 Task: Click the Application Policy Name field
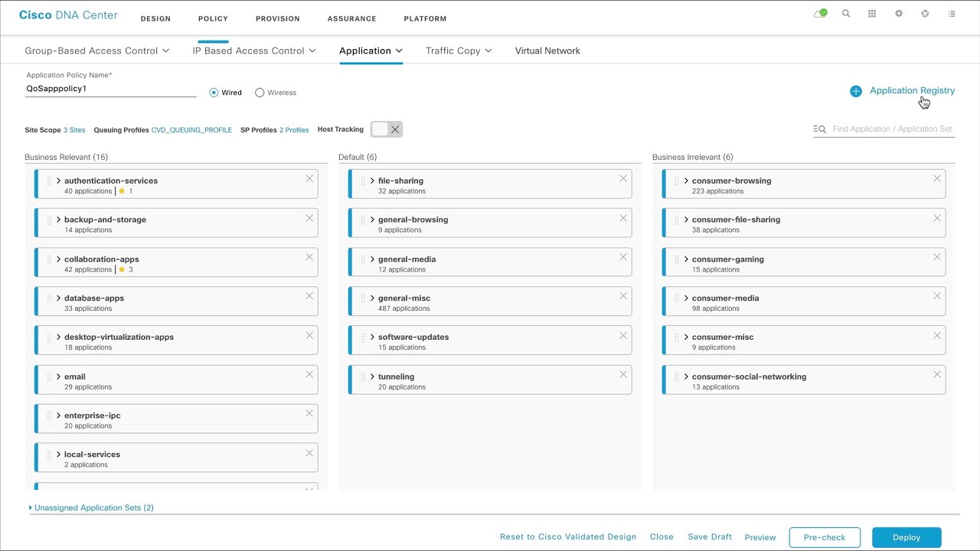(x=110, y=89)
